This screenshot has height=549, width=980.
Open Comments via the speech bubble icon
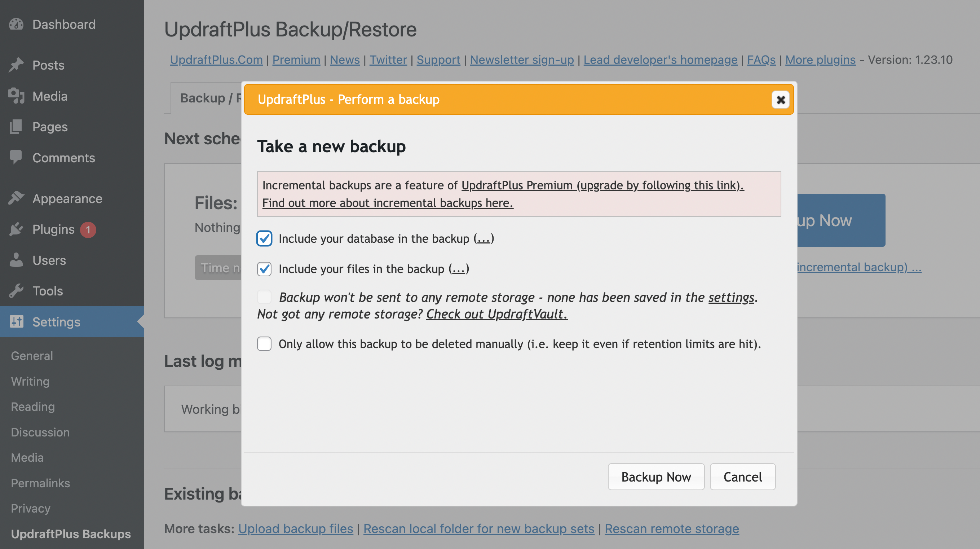pos(16,158)
